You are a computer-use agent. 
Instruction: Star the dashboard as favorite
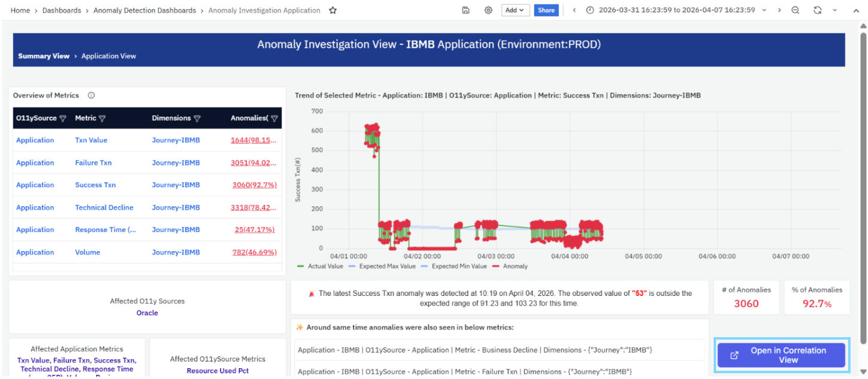coord(333,10)
